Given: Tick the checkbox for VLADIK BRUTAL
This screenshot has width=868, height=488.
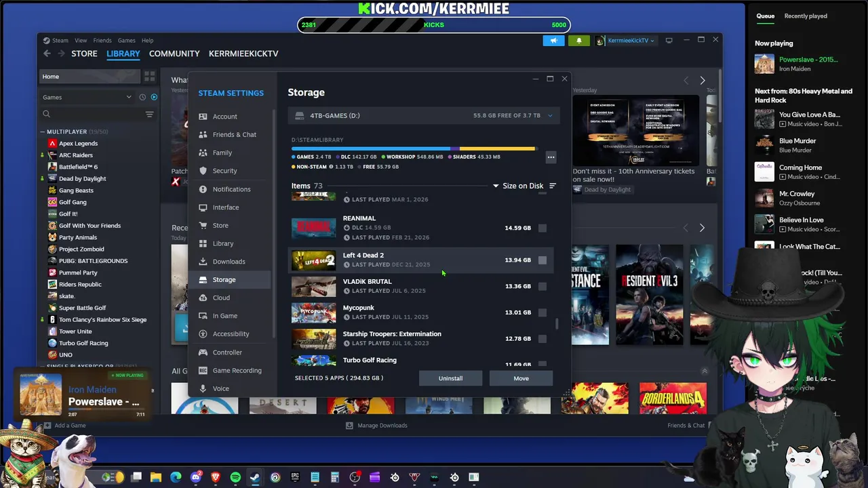Looking at the screenshot, I should pyautogui.click(x=542, y=287).
